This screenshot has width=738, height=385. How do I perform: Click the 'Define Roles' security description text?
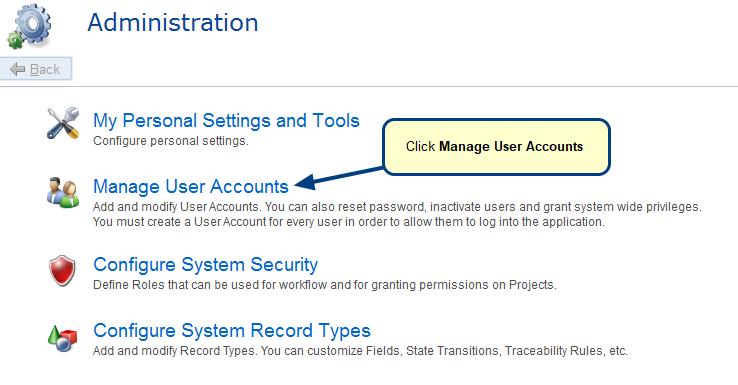tap(325, 285)
